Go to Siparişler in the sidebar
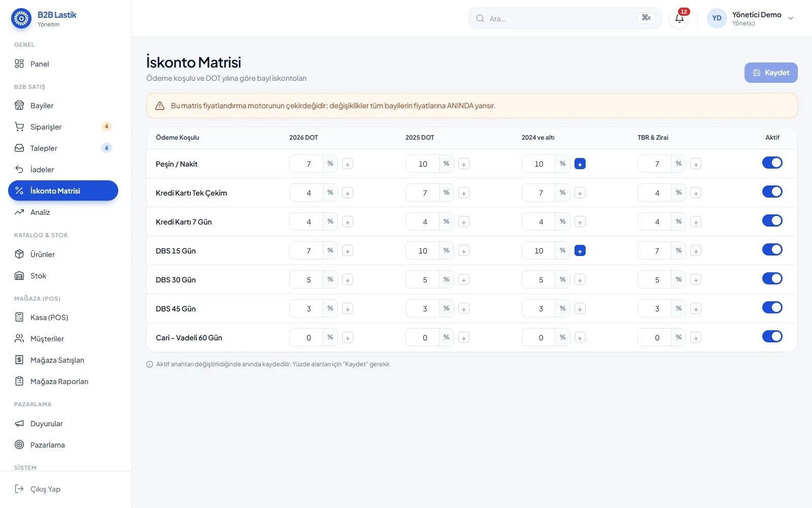Image resolution: width=812 pixels, height=508 pixels. click(x=63, y=127)
